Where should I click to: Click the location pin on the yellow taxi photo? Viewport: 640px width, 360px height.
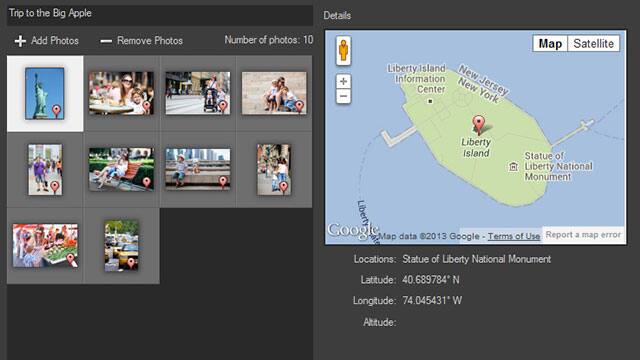[131, 262]
